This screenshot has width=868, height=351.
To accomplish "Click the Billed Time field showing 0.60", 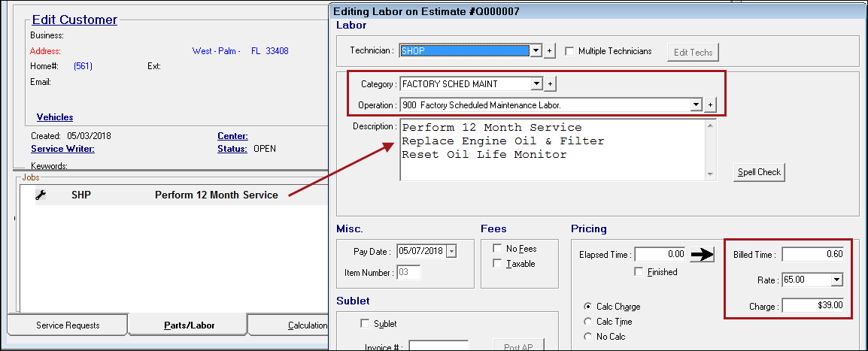I will coord(813,254).
